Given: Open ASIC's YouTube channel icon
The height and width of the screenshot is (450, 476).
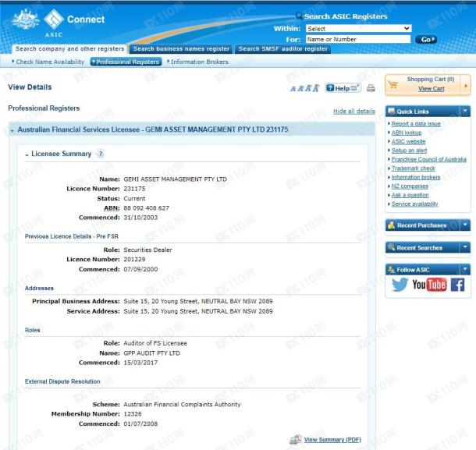Looking at the screenshot, I should point(429,285).
